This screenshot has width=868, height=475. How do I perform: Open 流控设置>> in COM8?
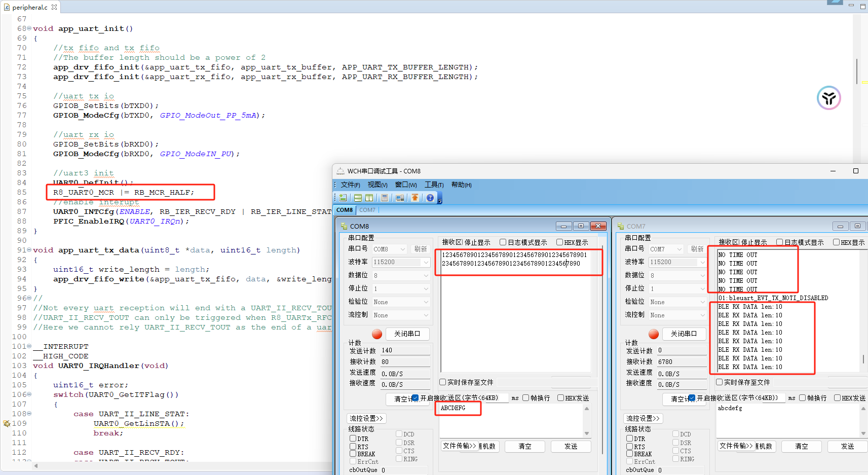366,418
